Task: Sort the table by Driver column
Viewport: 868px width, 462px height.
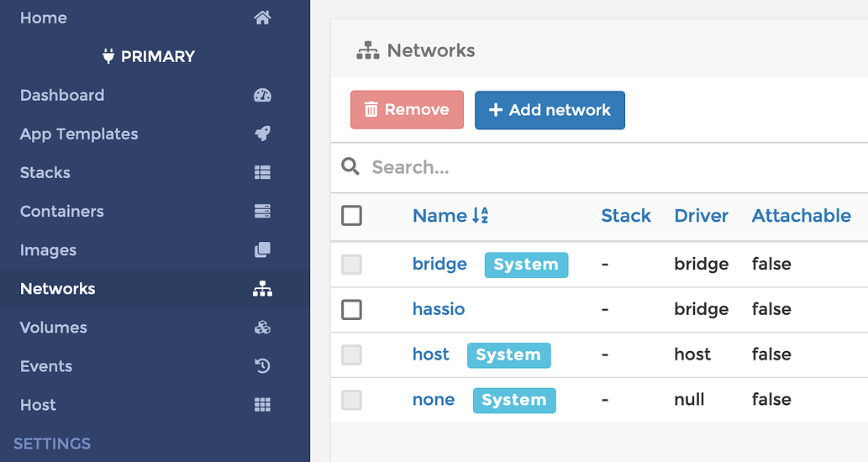Action: [x=702, y=215]
